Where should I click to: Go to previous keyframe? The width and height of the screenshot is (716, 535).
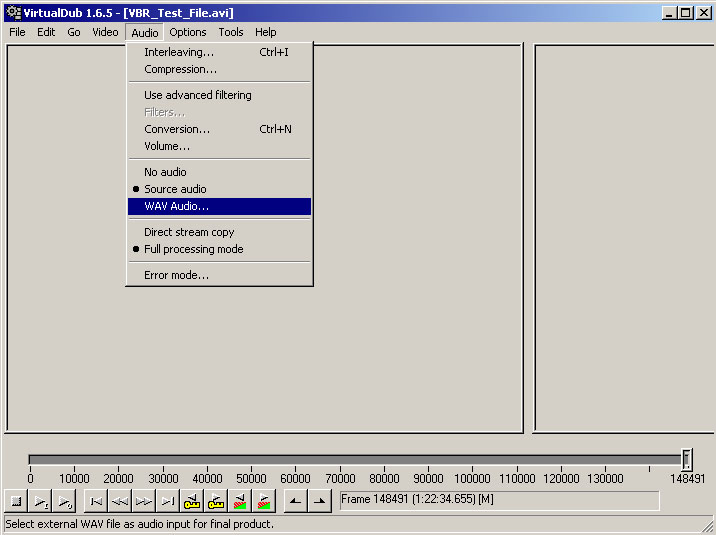(192, 502)
